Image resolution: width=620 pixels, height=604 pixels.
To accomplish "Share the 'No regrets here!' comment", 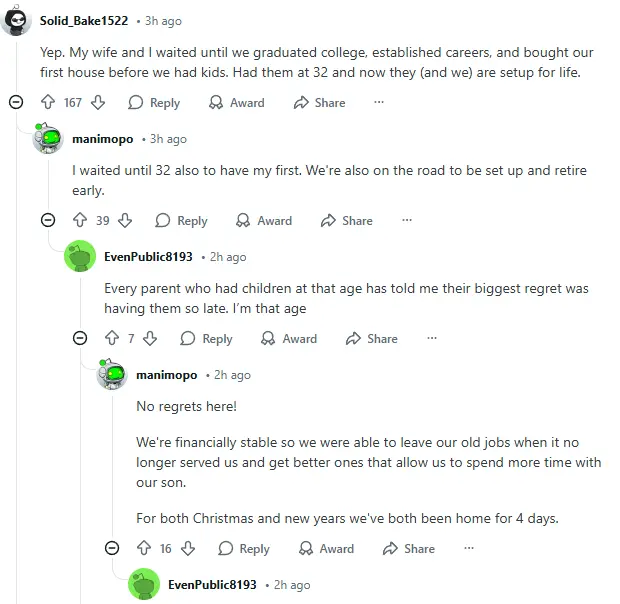I will (409, 548).
